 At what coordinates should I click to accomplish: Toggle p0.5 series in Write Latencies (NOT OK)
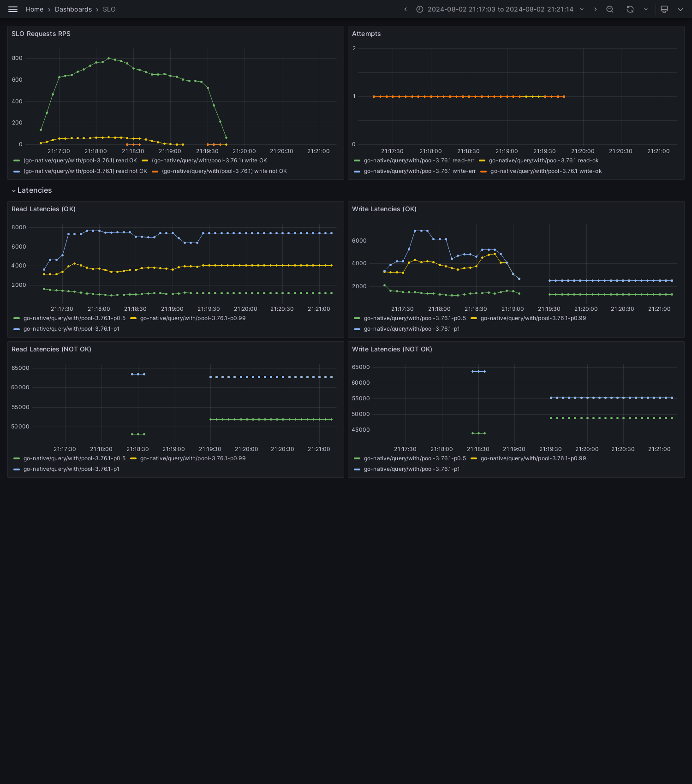(x=415, y=458)
